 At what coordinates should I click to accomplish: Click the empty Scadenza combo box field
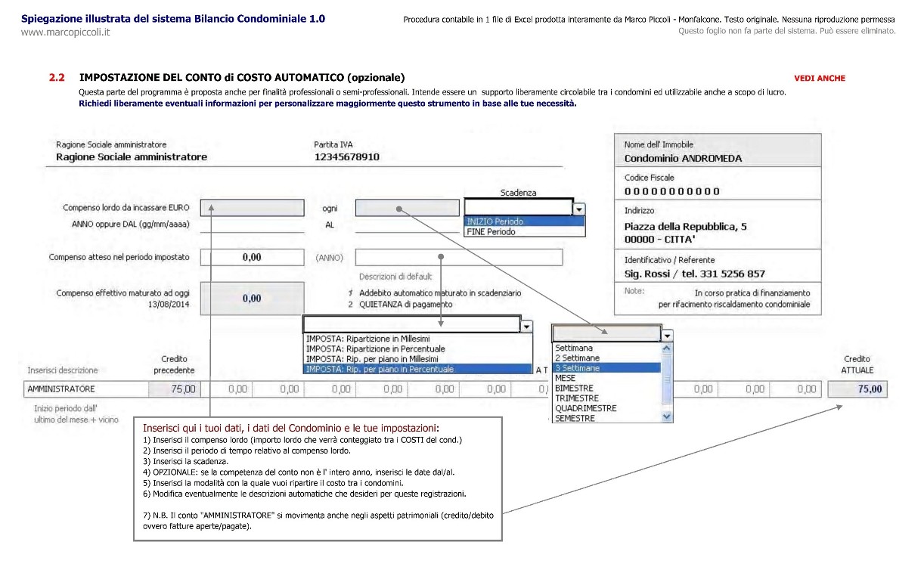tap(519, 208)
